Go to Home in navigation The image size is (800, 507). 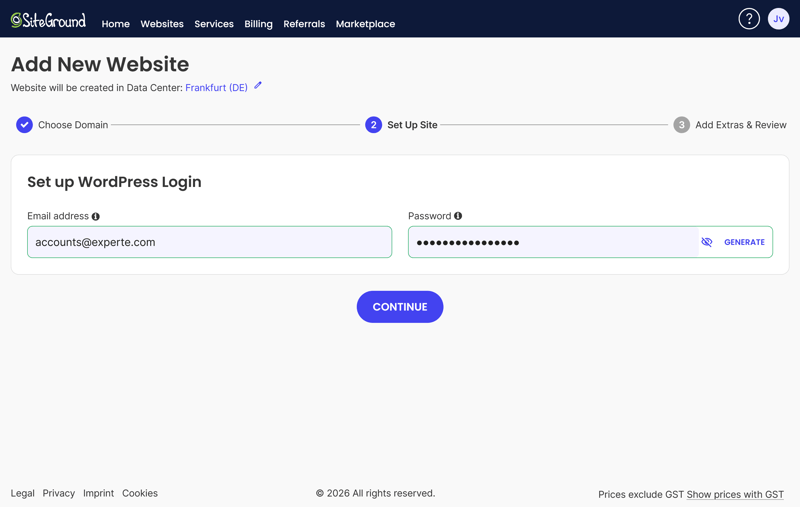click(115, 24)
